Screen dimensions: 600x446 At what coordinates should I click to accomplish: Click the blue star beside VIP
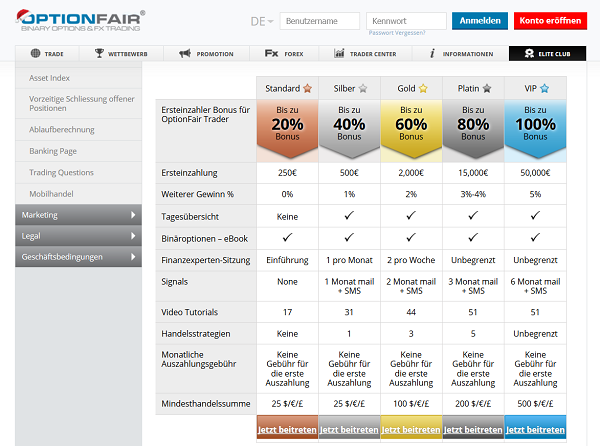click(x=545, y=89)
